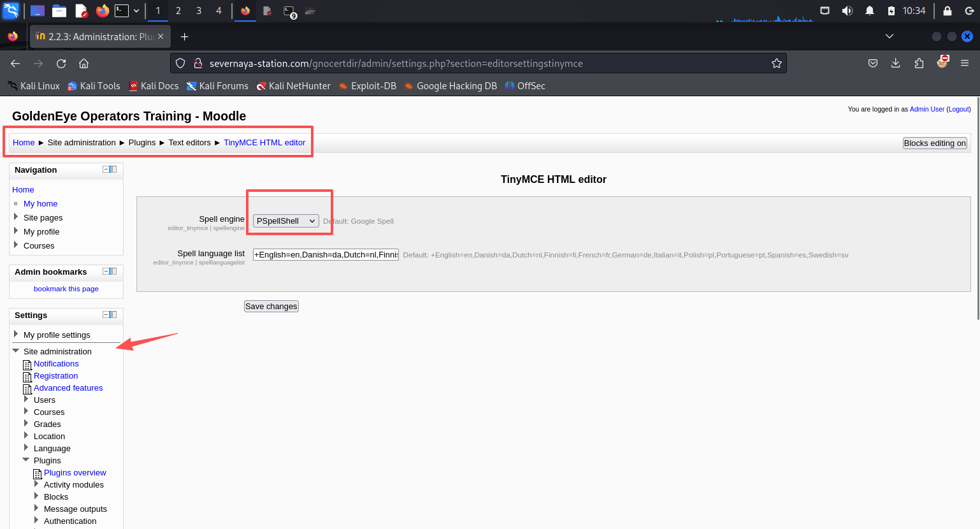Launch Firefox from the panel launcher
Image resolution: width=980 pixels, height=529 pixels.
click(x=102, y=11)
